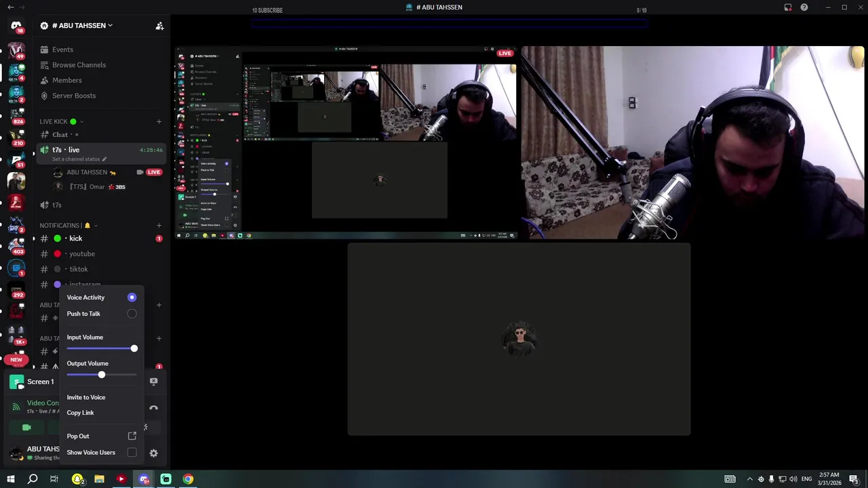Open the Windows Start menu
Screen dimensions: 868x488
(11, 479)
